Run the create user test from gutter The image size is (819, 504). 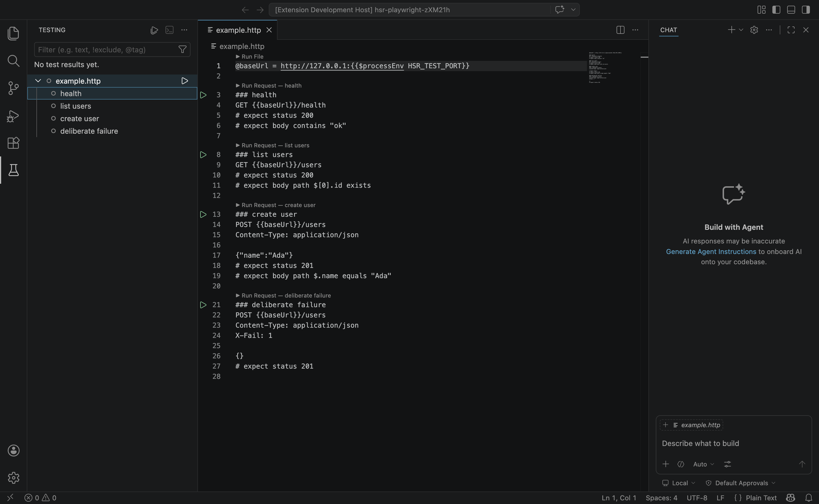203,214
